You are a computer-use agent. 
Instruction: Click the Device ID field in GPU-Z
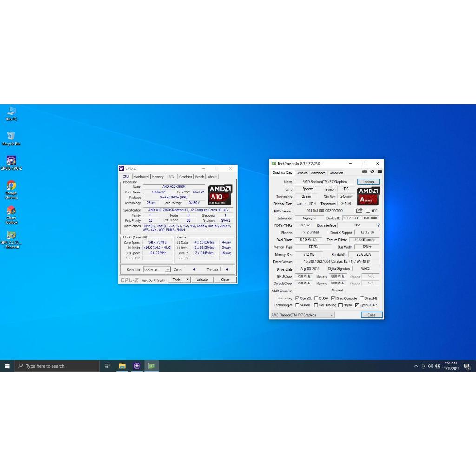361,218
